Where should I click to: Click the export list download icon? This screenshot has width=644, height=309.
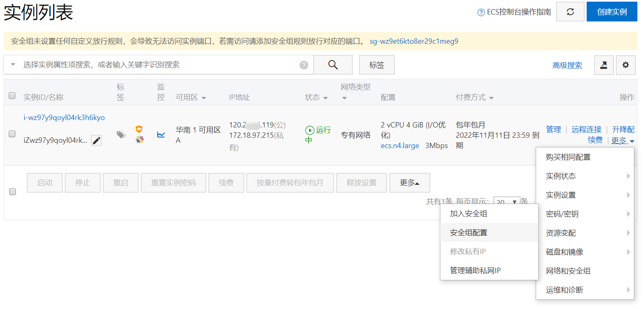(x=604, y=65)
